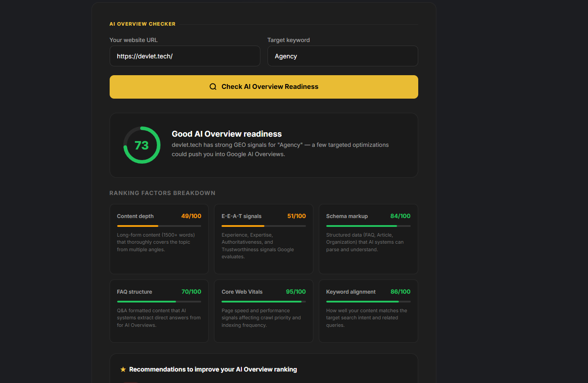Click the circular 73 score gauge

pyautogui.click(x=142, y=145)
